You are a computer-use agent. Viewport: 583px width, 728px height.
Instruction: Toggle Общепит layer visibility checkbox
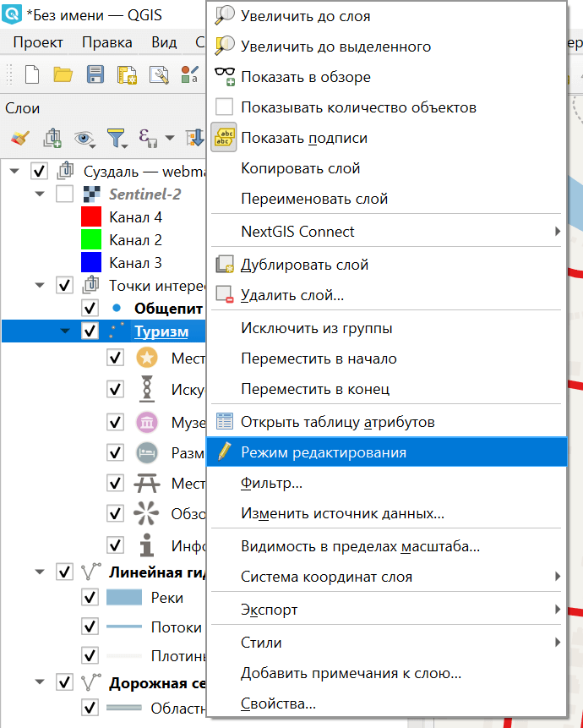click(90, 308)
